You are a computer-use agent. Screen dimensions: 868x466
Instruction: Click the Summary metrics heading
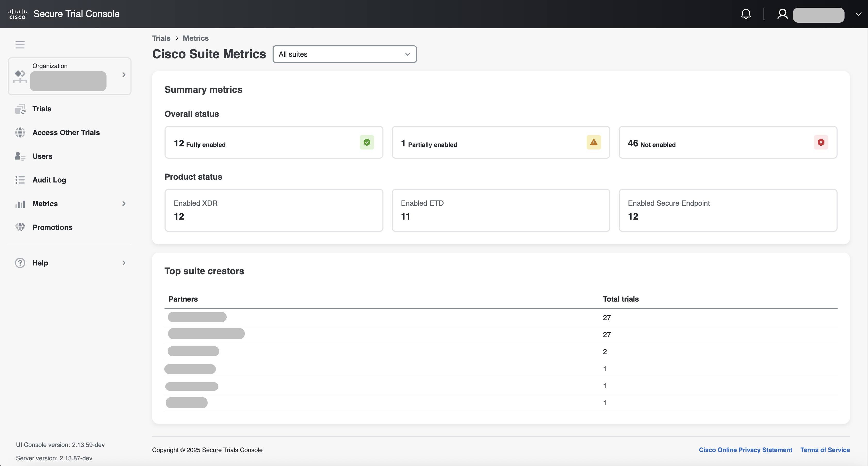point(203,89)
